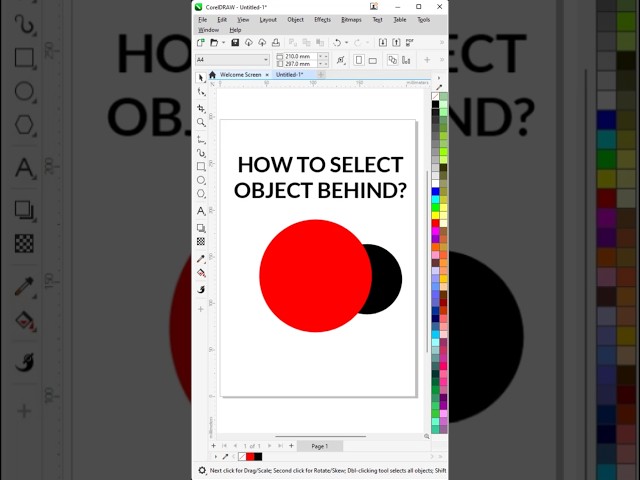This screenshot has height=480, width=640.
Task: Switch to the Untitled-1 document tab
Action: click(289, 75)
